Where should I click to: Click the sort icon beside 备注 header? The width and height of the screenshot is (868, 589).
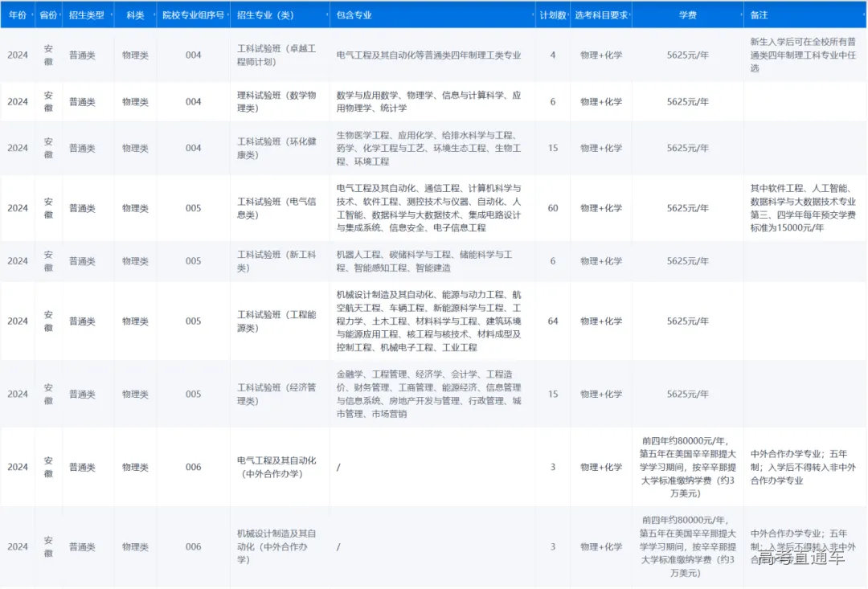[x=862, y=14]
